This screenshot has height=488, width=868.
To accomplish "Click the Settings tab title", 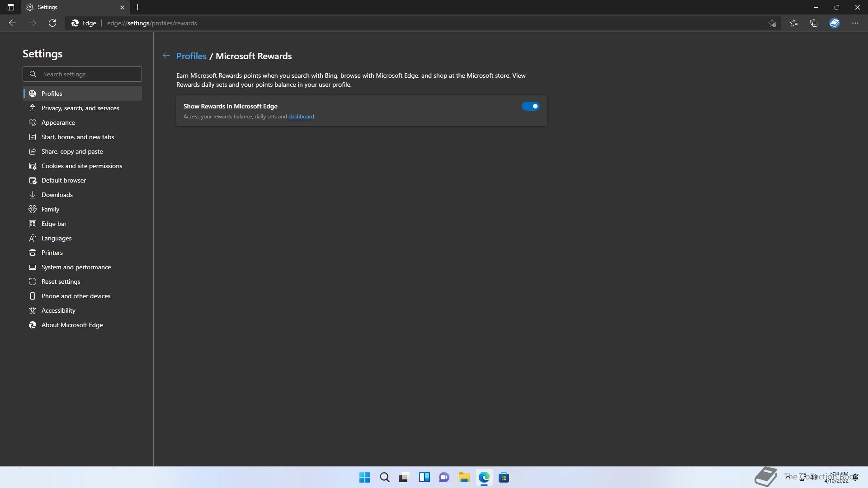I will (x=47, y=7).
